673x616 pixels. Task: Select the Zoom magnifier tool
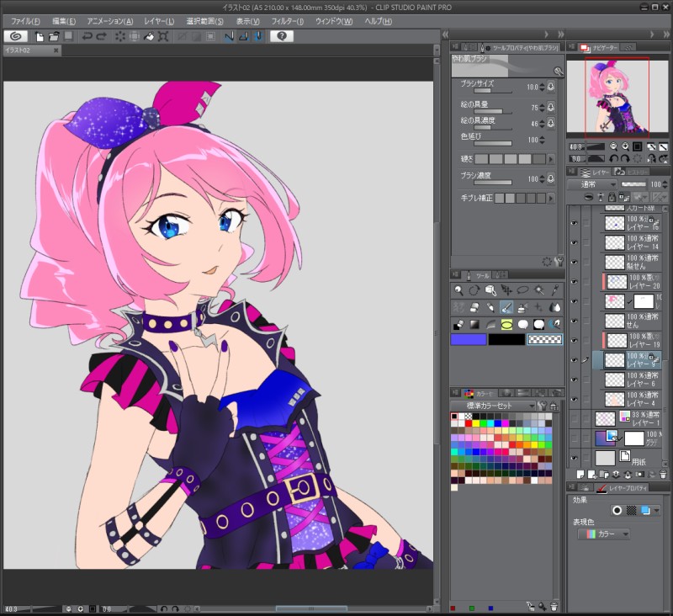(458, 290)
